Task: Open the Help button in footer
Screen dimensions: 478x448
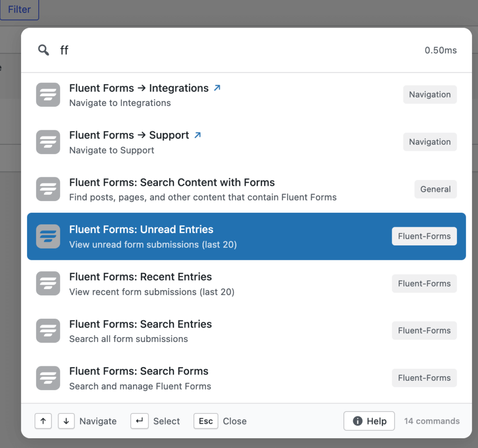Action: click(369, 421)
